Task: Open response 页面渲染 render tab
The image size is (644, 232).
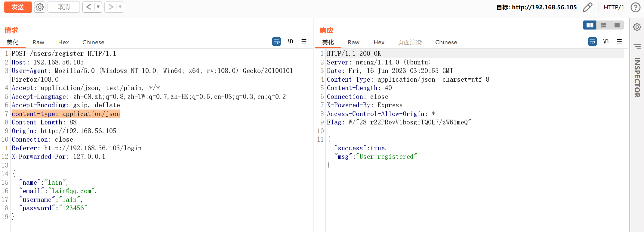Action: click(410, 42)
